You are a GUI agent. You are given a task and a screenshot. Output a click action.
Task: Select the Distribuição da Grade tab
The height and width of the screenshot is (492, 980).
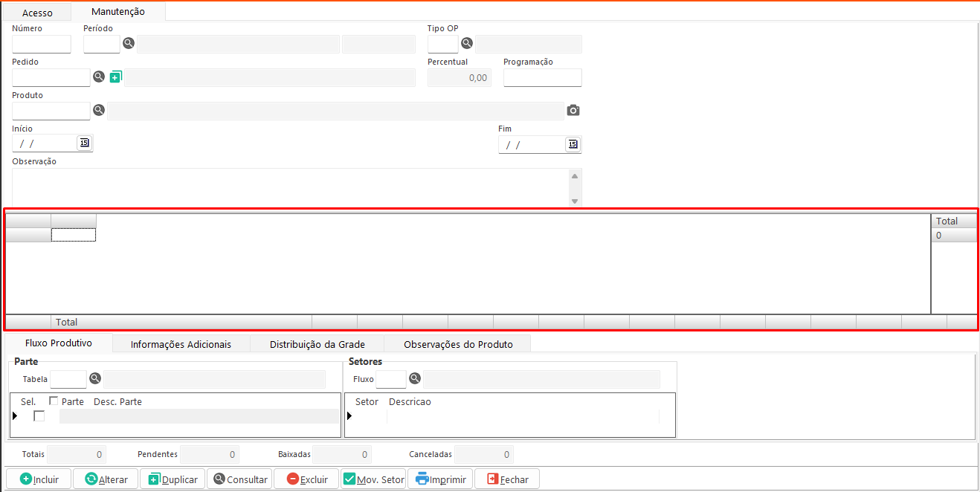(317, 344)
